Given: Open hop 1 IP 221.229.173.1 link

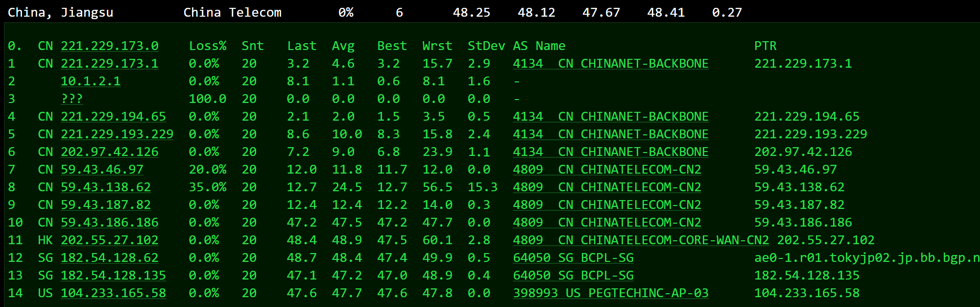Looking at the screenshot, I should [110, 64].
